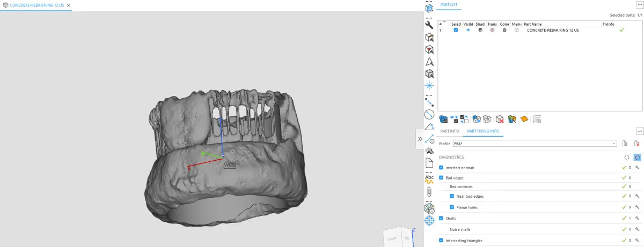Open the blank page sidebar icon

(429, 162)
